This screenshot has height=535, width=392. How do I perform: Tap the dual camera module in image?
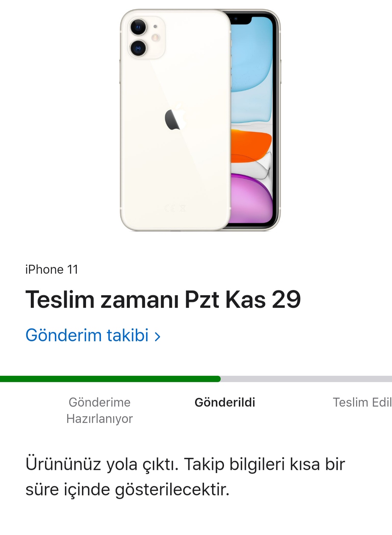coord(146,37)
